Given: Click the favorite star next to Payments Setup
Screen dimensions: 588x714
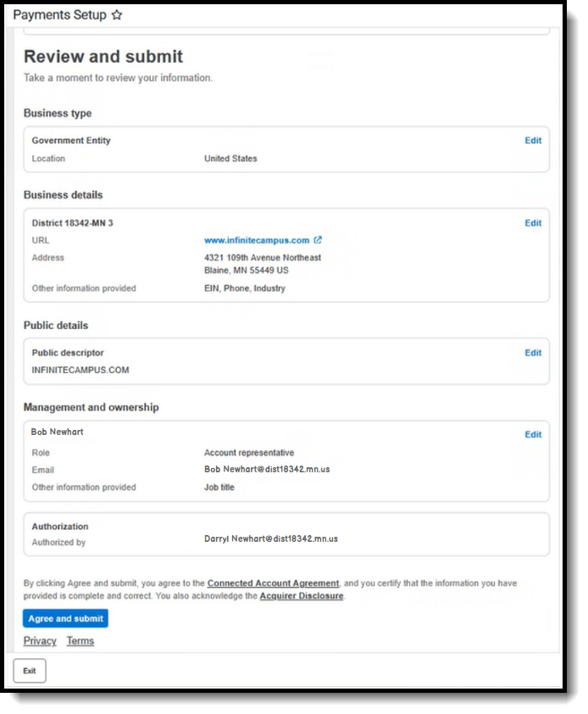Looking at the screenshot, I should (x=117, y=15).
